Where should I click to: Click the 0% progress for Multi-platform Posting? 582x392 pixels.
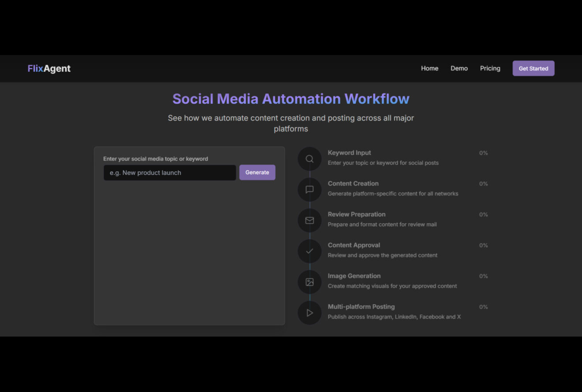(x=483, y=307)
